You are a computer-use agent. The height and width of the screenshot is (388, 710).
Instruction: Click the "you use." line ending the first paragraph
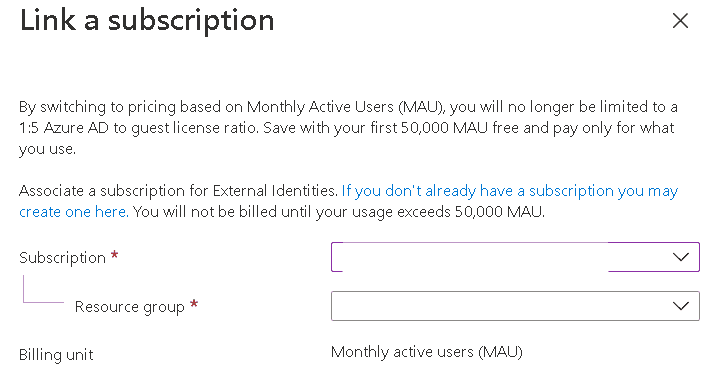click(47, 149)
